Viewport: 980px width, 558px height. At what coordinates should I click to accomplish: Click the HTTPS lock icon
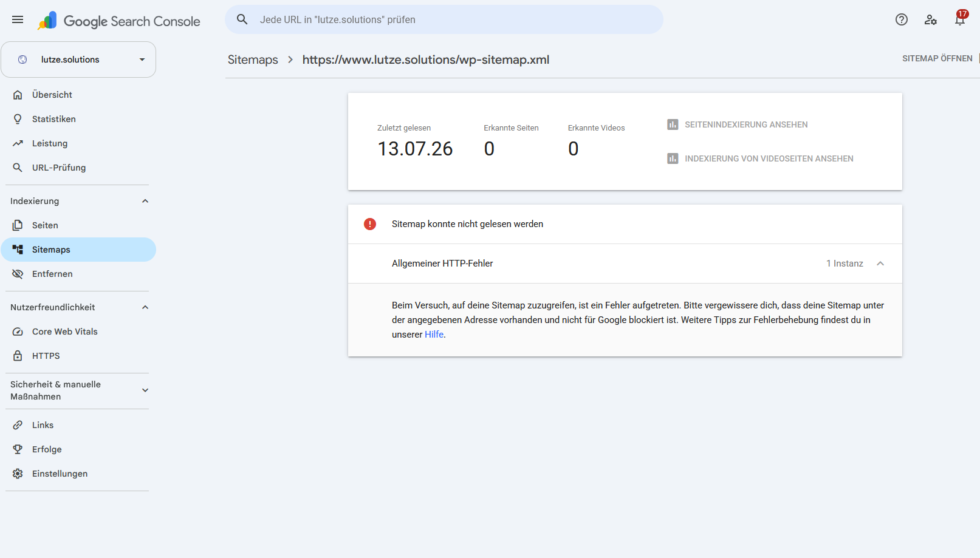tap(18, 356)
